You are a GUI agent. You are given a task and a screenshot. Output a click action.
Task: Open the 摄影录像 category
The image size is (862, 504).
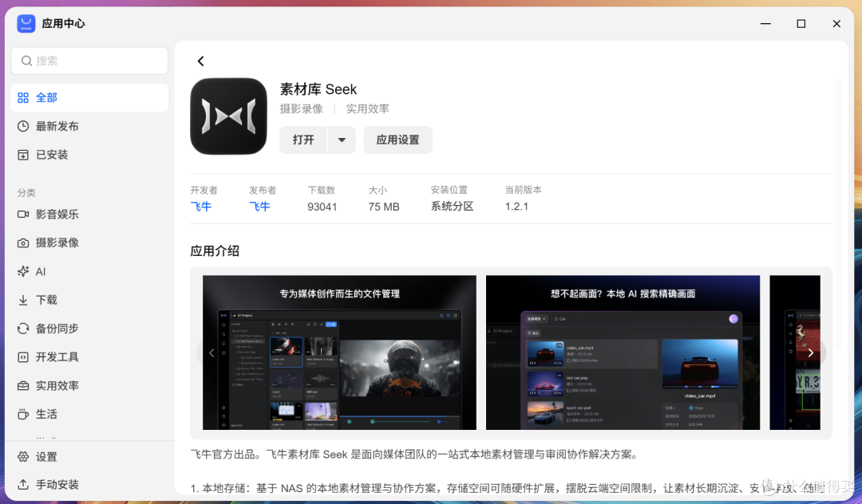pos(89,242)
